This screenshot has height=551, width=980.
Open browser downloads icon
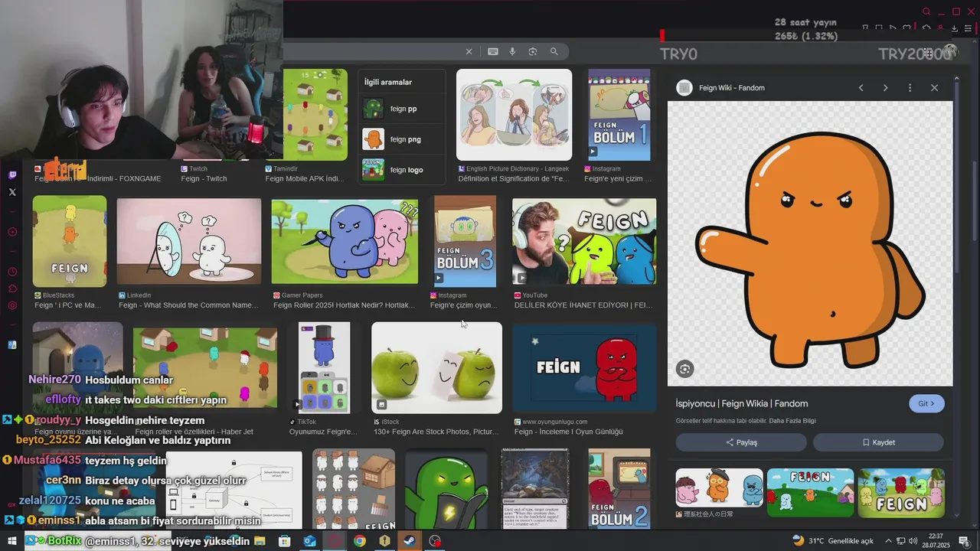(954, 28)
